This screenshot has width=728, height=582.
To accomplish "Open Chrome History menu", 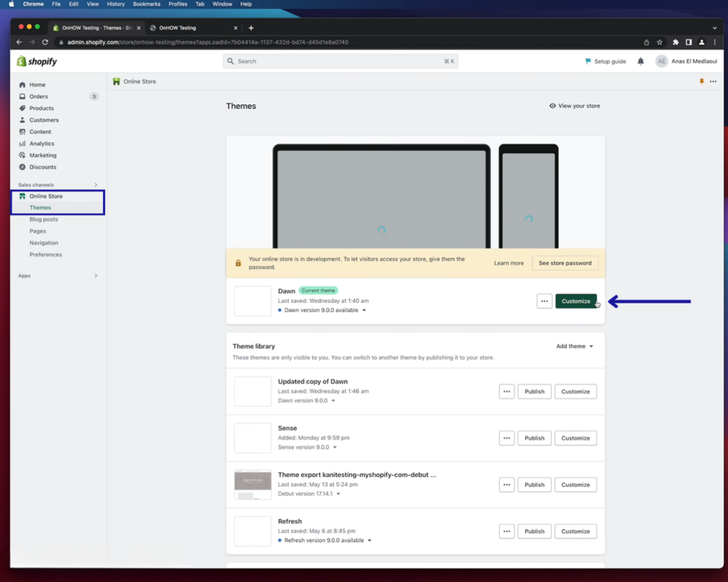I will click(x=116, y=4).
